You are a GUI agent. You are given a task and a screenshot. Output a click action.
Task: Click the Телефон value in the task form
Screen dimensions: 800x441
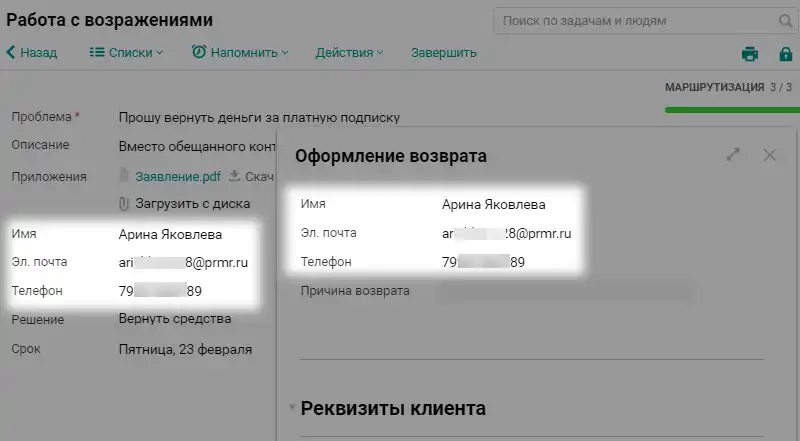[x=160, y=291]
